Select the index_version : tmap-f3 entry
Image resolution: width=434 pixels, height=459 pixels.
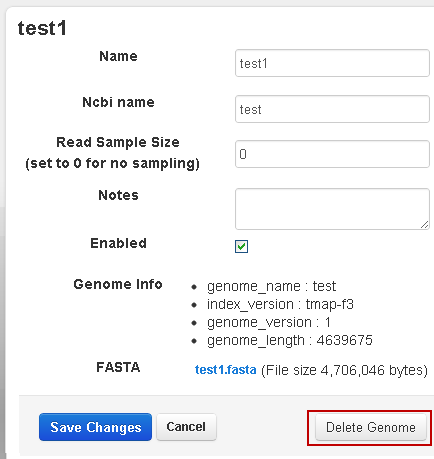(x=280, y=304)
